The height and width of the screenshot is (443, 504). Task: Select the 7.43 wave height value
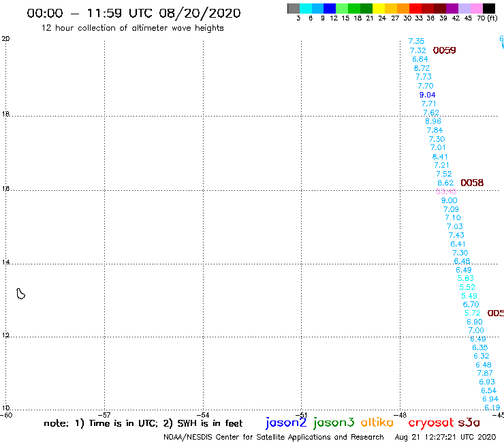click(456, 235)
